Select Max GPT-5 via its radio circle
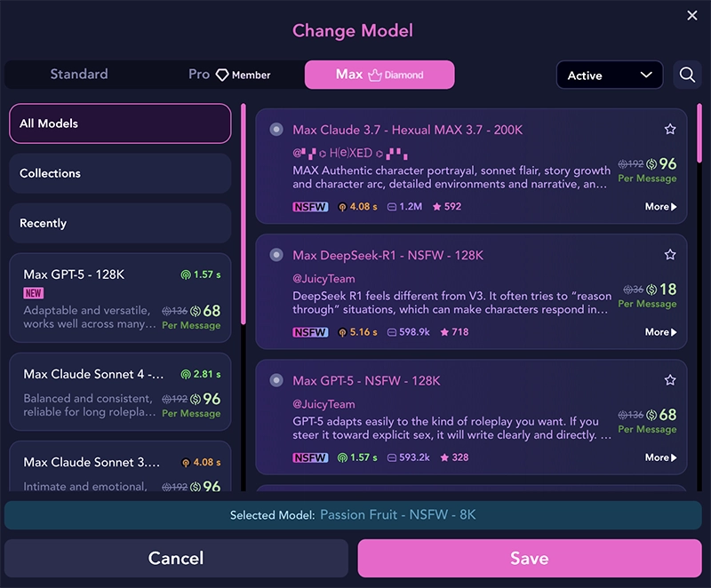 [276, 379]
